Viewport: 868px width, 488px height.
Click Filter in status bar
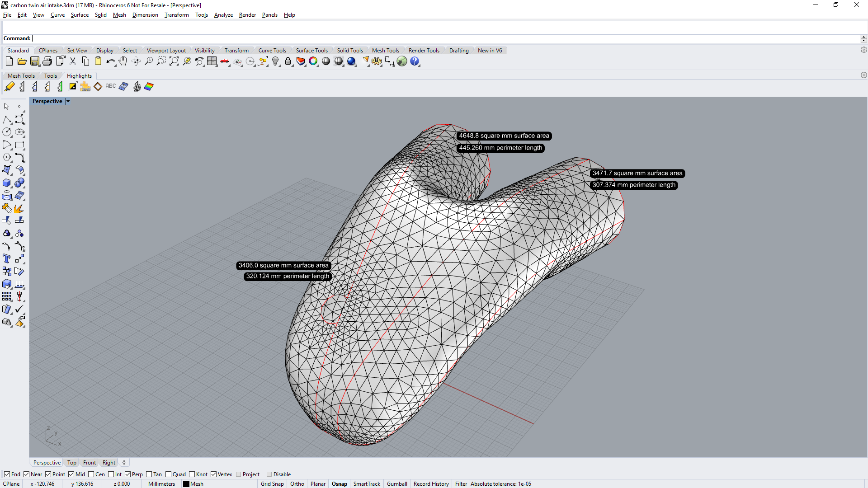[x=461, y=484]
